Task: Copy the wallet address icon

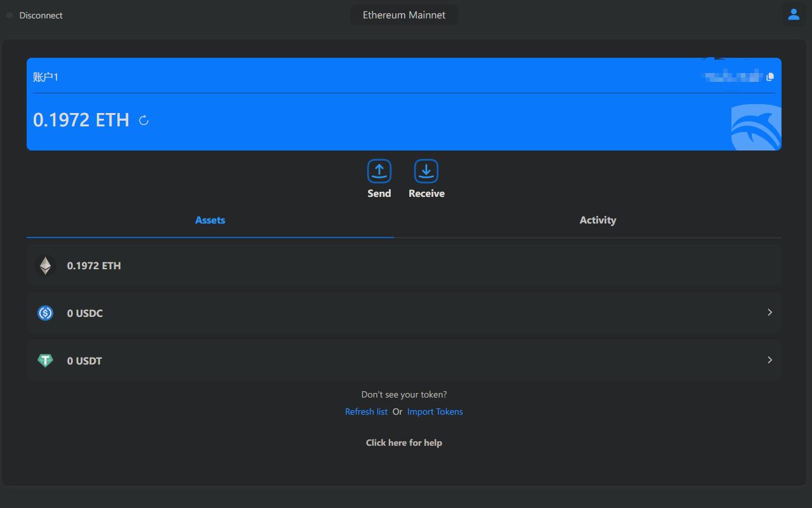Action: point(770,77)
